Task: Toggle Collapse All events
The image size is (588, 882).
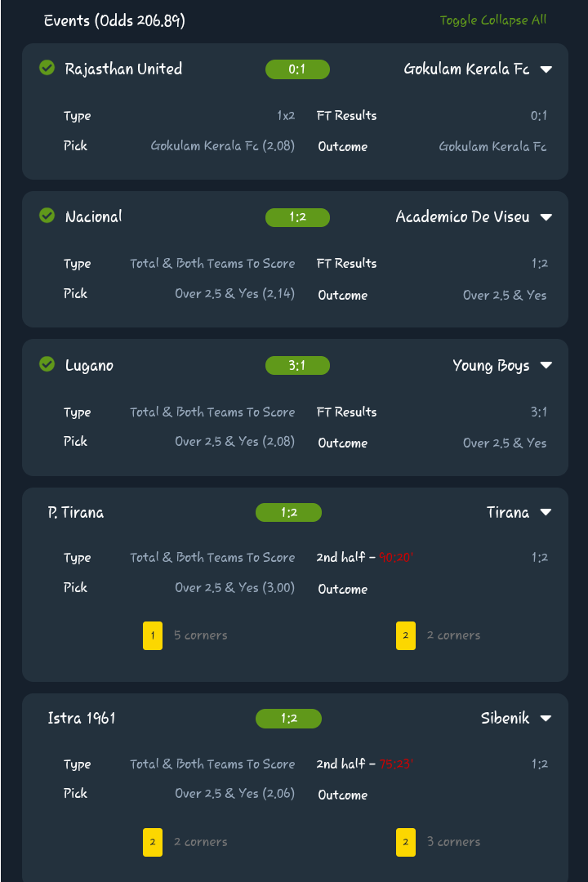Action: click(x=493, y=20)
